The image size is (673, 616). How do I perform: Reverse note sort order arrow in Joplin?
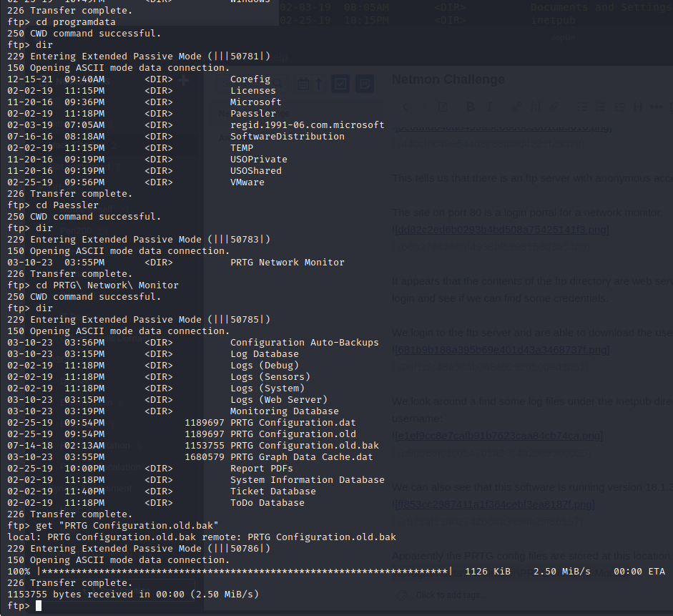(x=319, y=84)
